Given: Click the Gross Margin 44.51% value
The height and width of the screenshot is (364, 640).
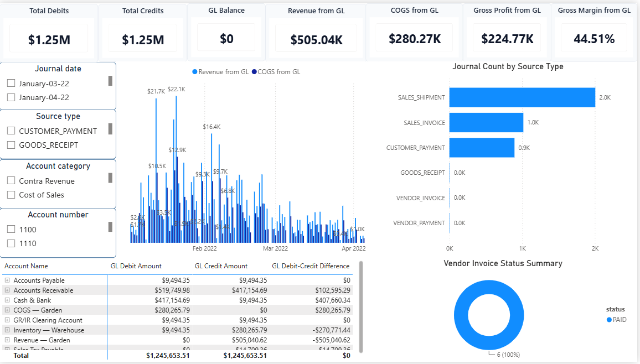Looking at the screenshot, I should coord(594,39).
